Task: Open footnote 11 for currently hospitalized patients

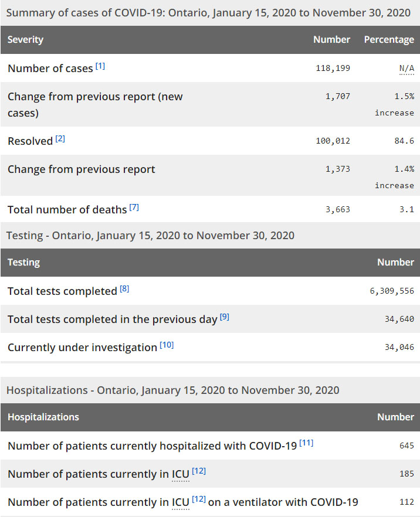Action: coord(306,443)
